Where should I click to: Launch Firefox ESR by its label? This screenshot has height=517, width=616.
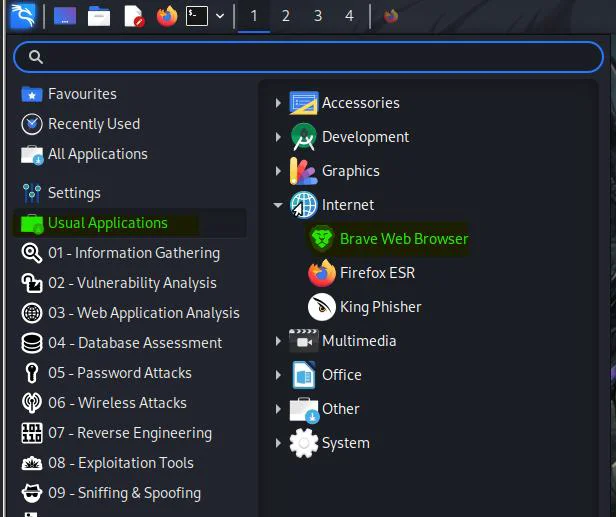click(x=377, y=273)
